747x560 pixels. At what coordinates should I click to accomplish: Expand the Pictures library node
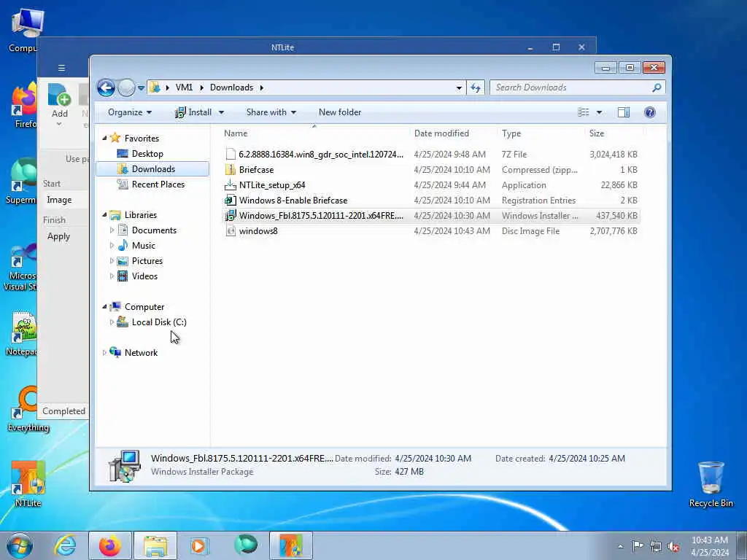tap(112, 261)
